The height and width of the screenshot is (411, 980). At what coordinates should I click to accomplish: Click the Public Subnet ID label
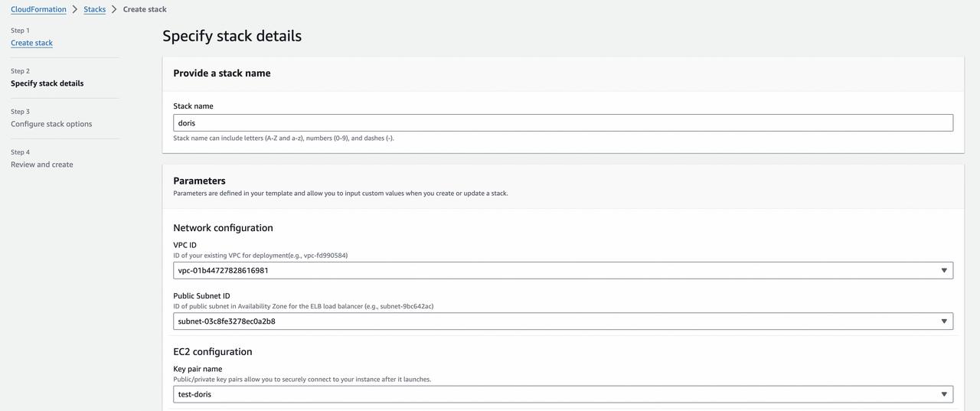tap(201, 296)
